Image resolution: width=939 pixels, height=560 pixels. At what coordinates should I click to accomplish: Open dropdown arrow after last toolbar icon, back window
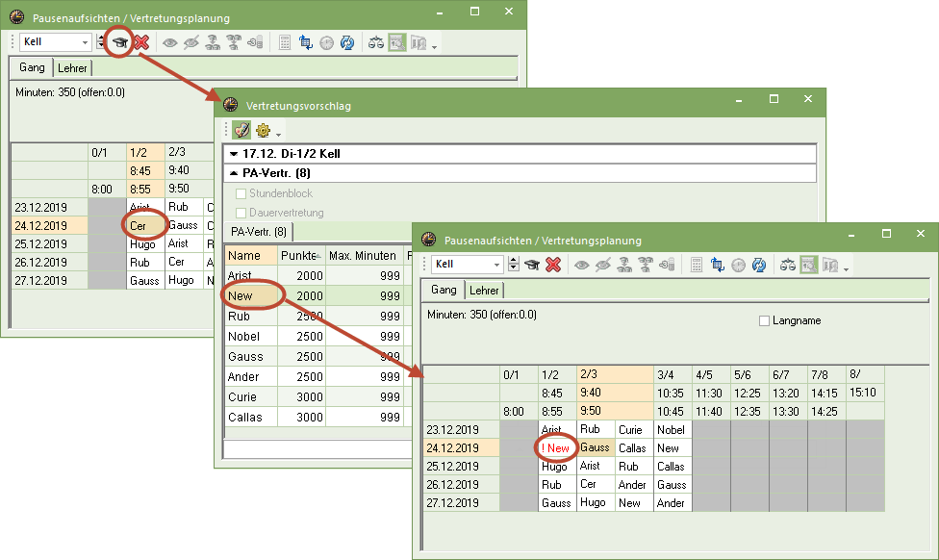click(434, 47)
